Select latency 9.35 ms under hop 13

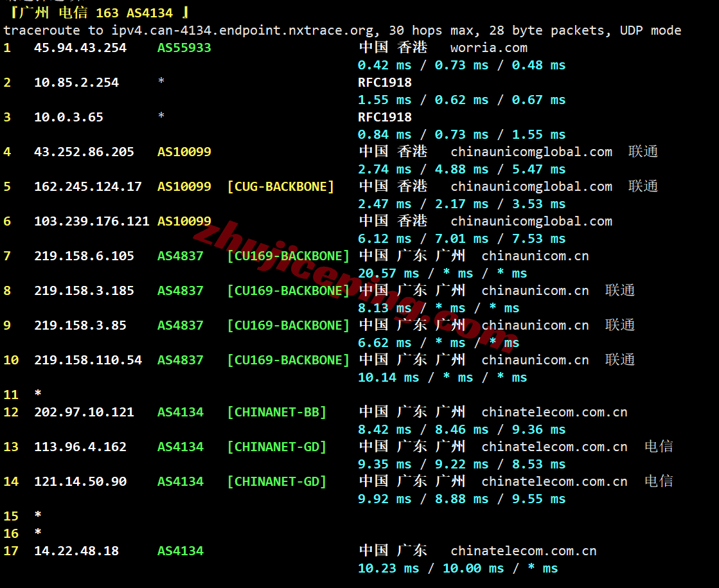(x=384, y=465)
